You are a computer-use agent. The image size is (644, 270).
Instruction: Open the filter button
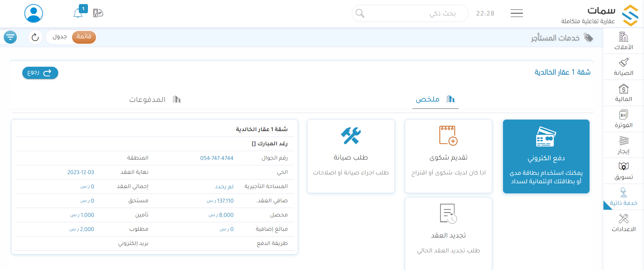click(10, 37)
